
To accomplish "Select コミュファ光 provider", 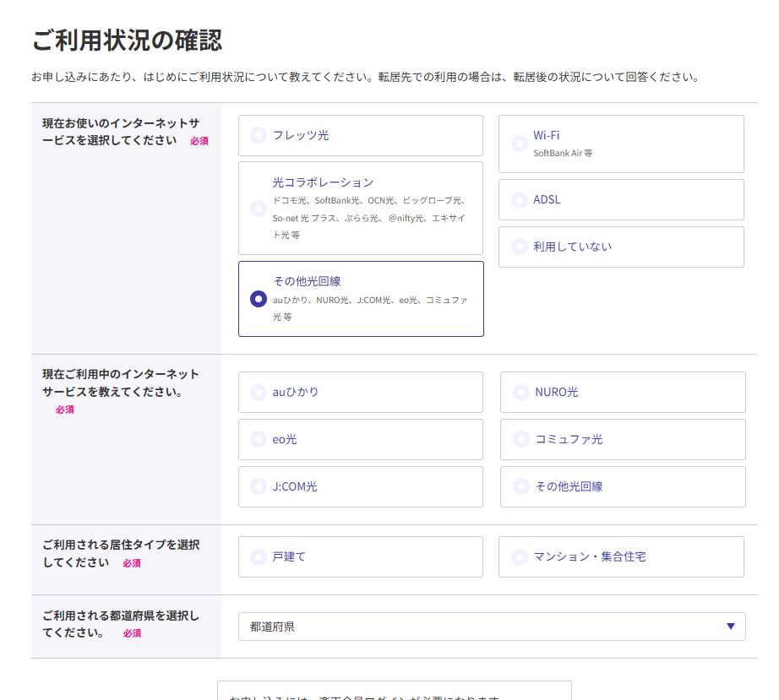I will tap(623, 439).
